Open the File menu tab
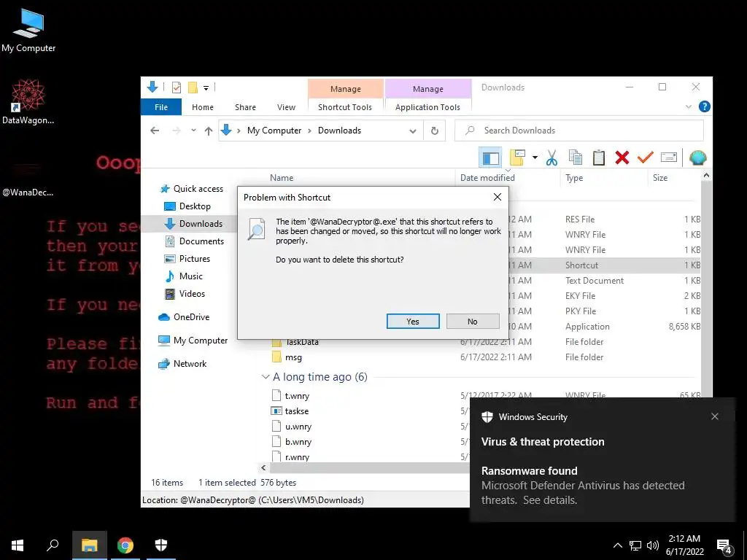 coord(161,107)
